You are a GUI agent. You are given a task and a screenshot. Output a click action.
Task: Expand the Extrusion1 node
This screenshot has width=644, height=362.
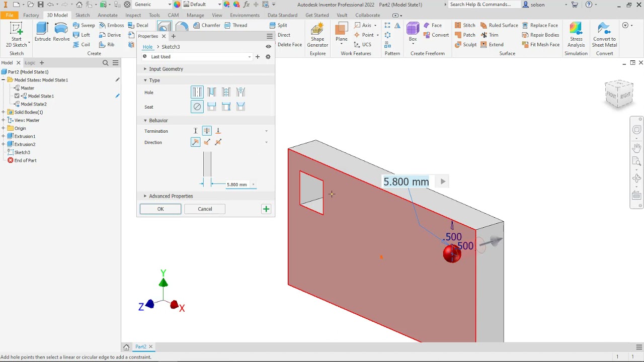pyautogui.click(x=3, y=136)
